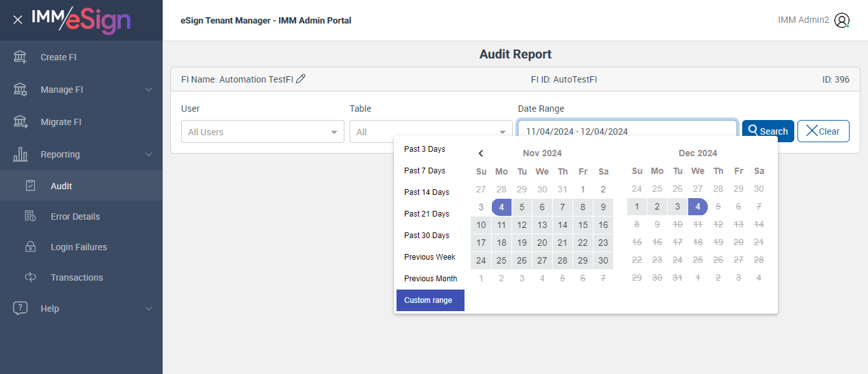Click the Migrate FI icon in sidebar
This screenshot has width=868, height=374.
(x=20, y=122)
